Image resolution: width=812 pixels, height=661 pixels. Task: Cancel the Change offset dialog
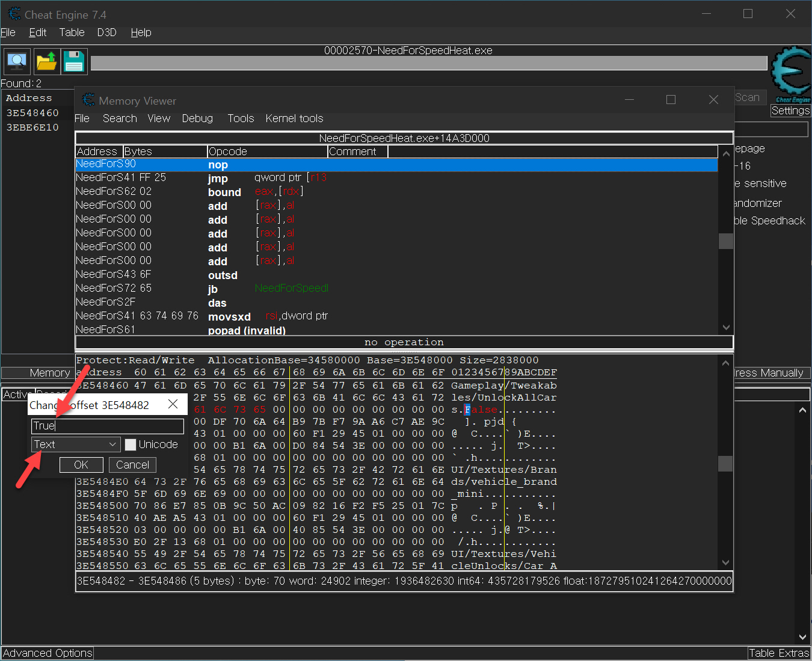point(132,465)
